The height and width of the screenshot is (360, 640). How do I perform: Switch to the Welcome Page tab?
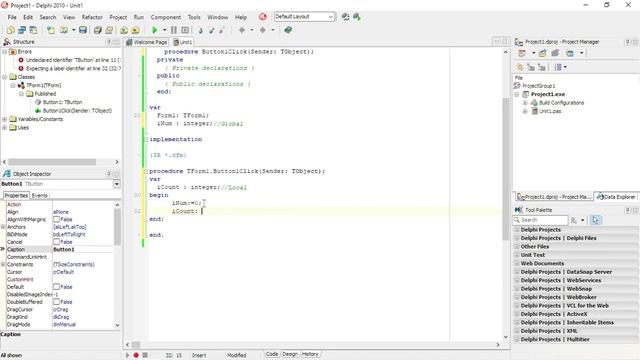[147, 42]
